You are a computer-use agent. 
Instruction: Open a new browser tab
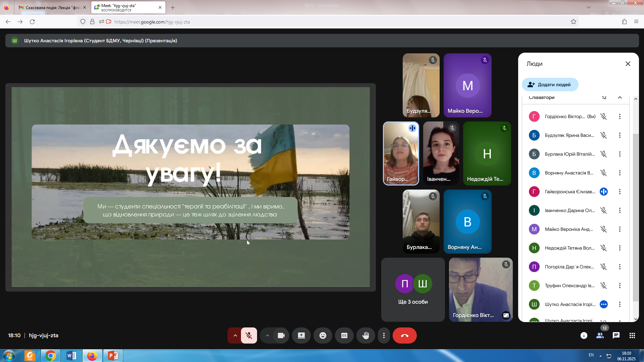tap(172, 7)
